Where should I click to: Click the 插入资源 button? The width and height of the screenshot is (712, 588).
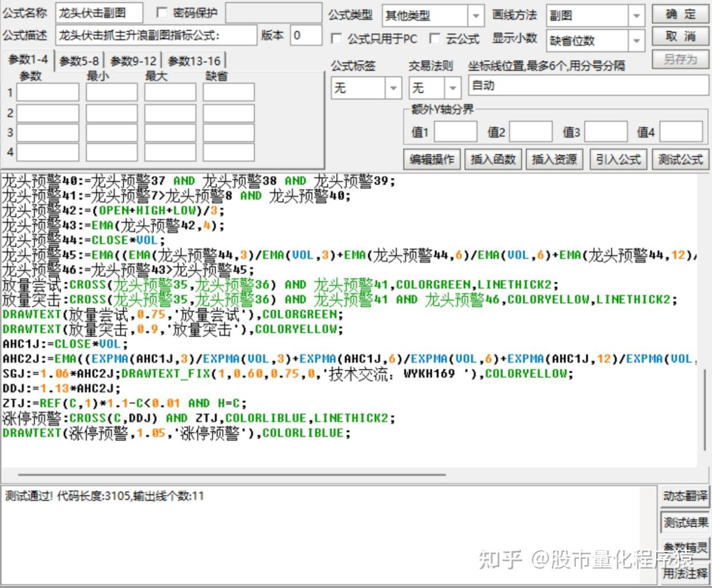[x=555, y=159]
